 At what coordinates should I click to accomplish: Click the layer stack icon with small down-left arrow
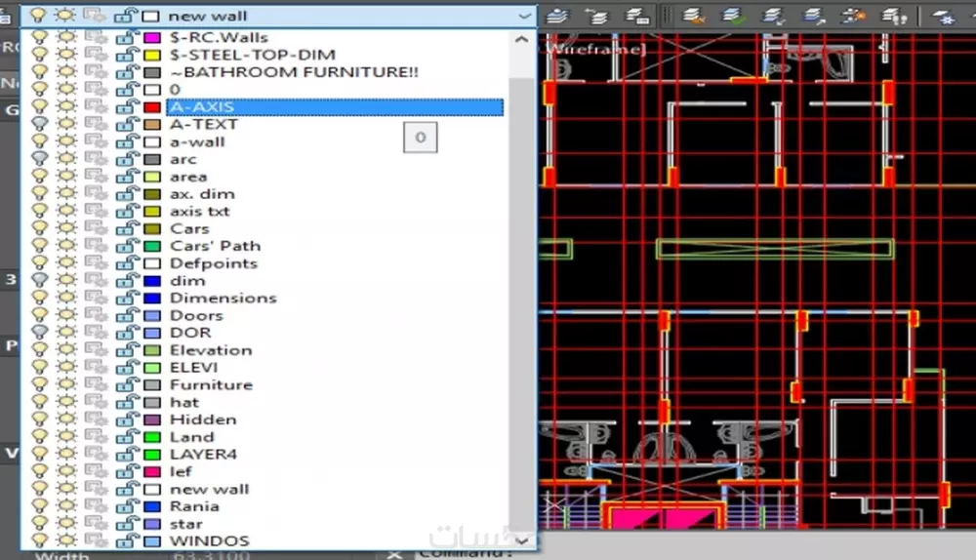[x=774, y=16]
